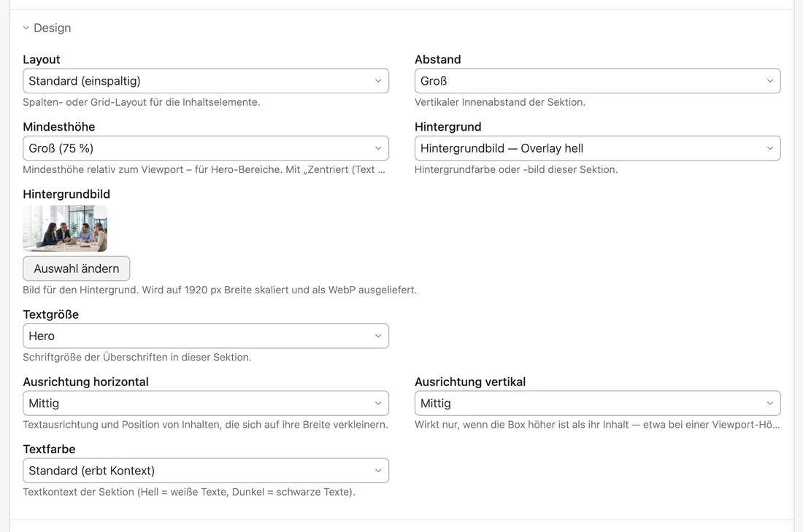This screenshot has width=803, height=532.
Task: Open the Textgröße dropdown
Action: 206,336
